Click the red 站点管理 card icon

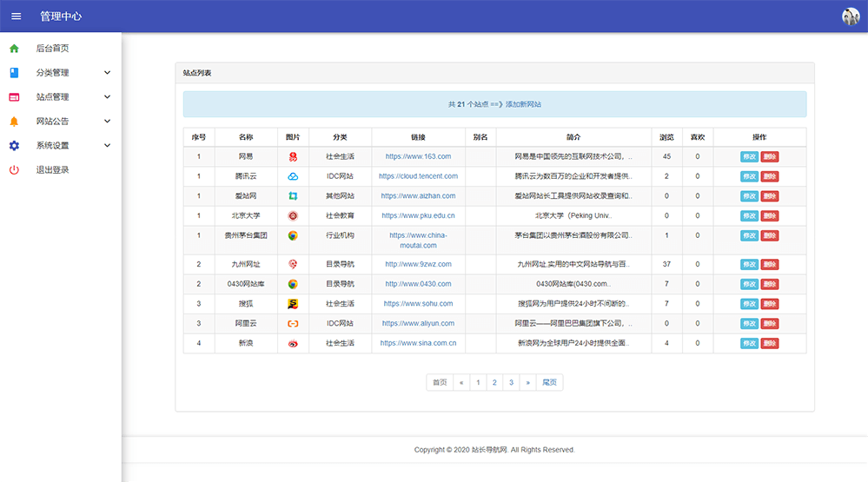(15, 97)
